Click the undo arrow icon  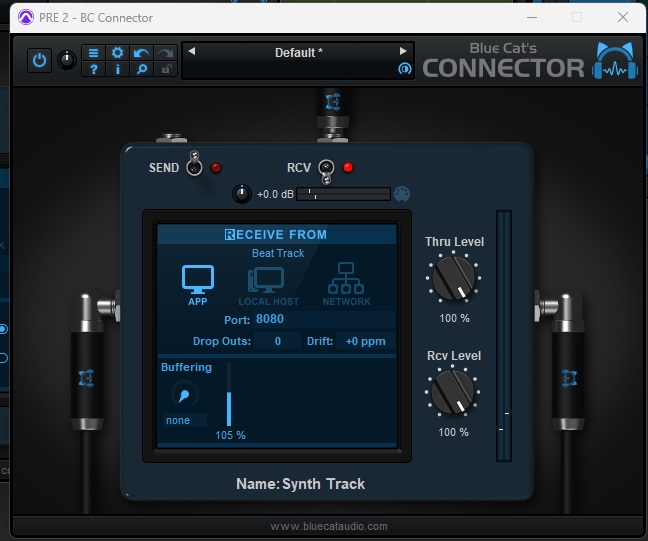point(141,53)
